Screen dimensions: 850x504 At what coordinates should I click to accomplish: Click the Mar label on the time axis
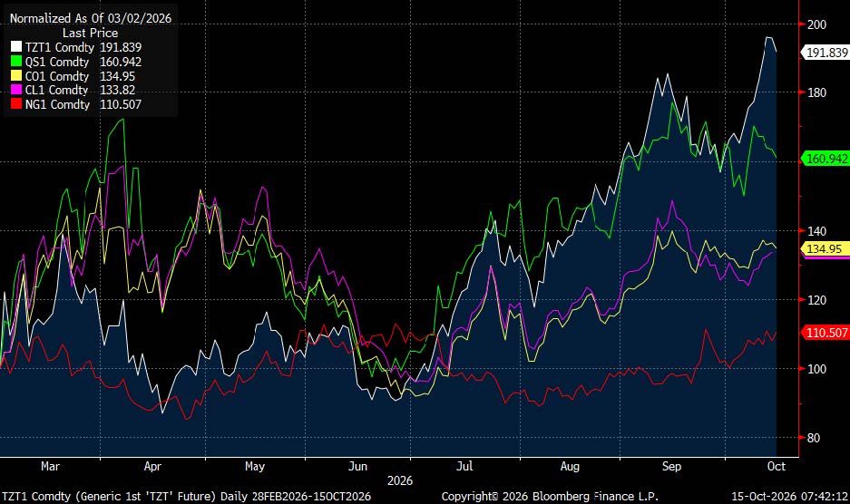tap(51, 466)
